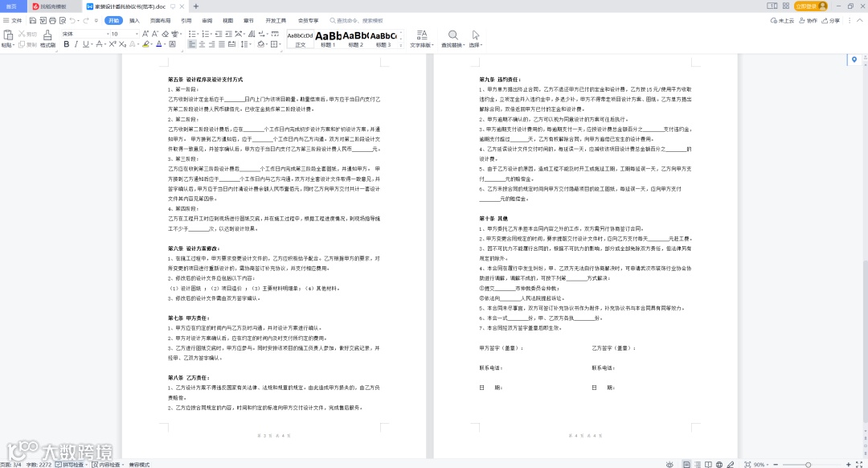Click the Cut (剪切) scissors icon
868x468 pixels.
(x=23, y=35)
